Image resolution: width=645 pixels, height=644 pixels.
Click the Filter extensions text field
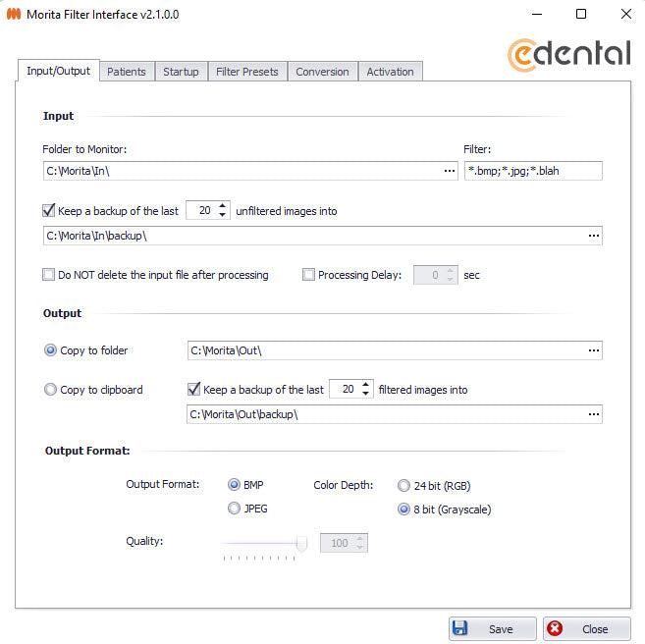[x=532, y=171]
